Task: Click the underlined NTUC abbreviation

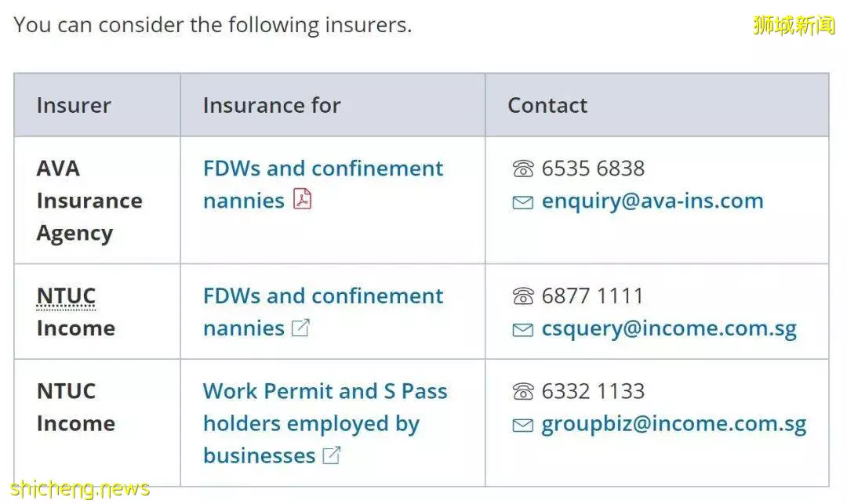Action: [x=66, y=296]
